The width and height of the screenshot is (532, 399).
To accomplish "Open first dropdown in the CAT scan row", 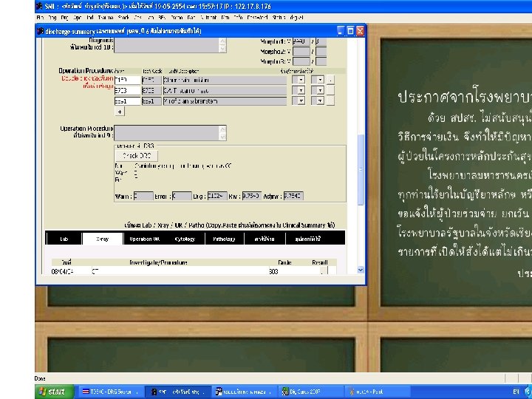I will [x=299, y=91].
